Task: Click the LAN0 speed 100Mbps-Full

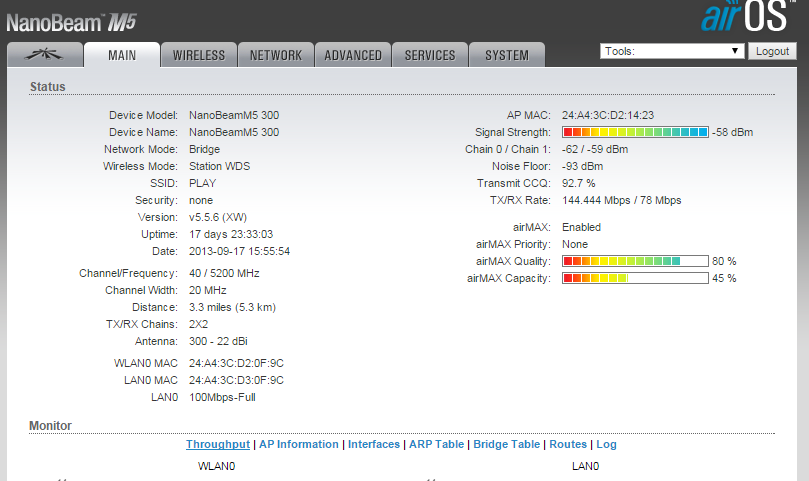Action: [222, 397]
